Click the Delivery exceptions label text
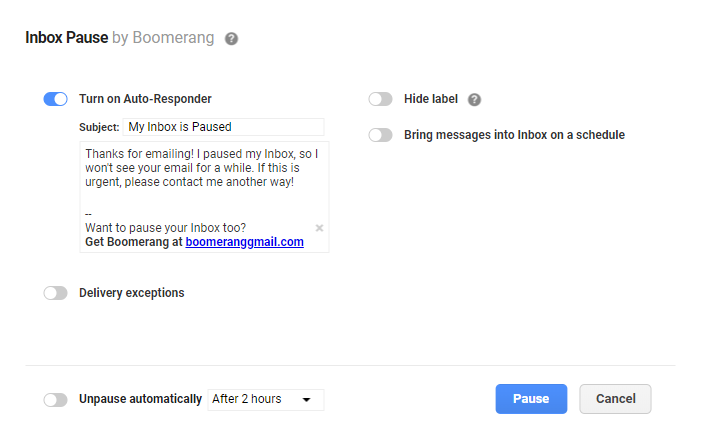 click(132, 293)
